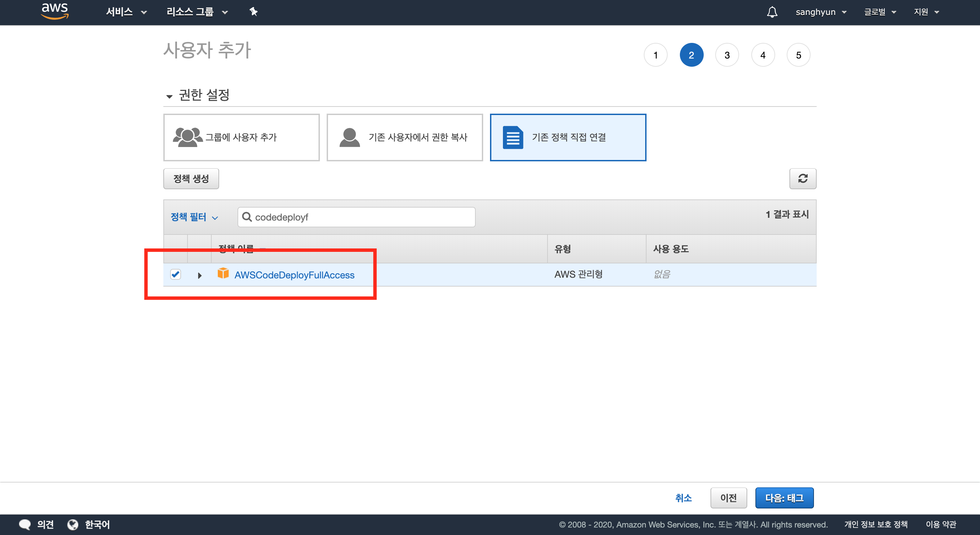Click the AWS logo home icon
Screen dimensions: 980x535
[x=55, y=11]
